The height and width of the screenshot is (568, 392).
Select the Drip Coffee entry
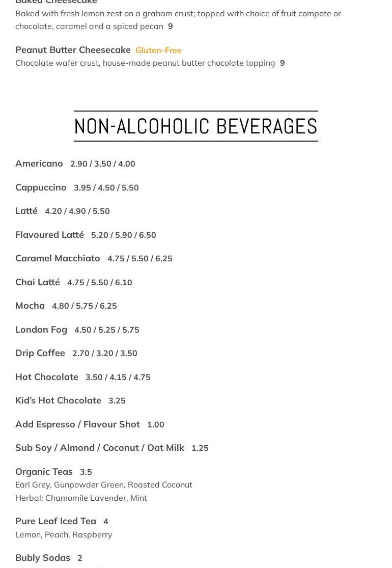tap(40, 353)
